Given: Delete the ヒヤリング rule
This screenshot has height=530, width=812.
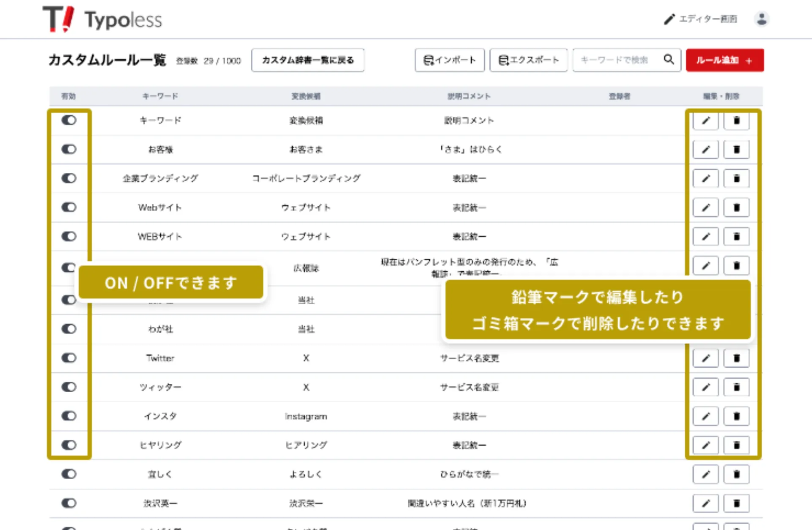Looking at the screenshot, I should (736, 445).
